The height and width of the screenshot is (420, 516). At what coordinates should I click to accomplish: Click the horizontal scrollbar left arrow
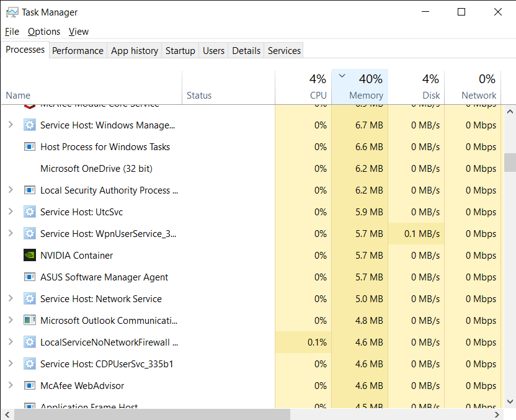(7, 414)
